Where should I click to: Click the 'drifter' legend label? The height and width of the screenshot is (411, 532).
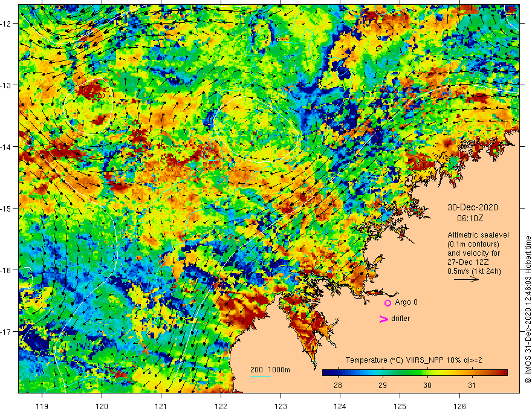400,319
